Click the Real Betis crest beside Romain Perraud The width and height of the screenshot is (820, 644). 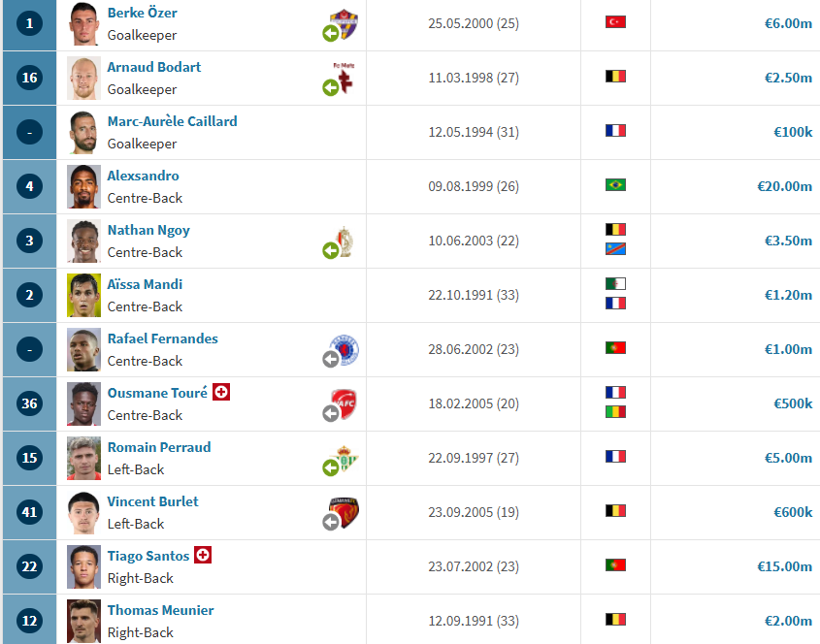[344, 459]
